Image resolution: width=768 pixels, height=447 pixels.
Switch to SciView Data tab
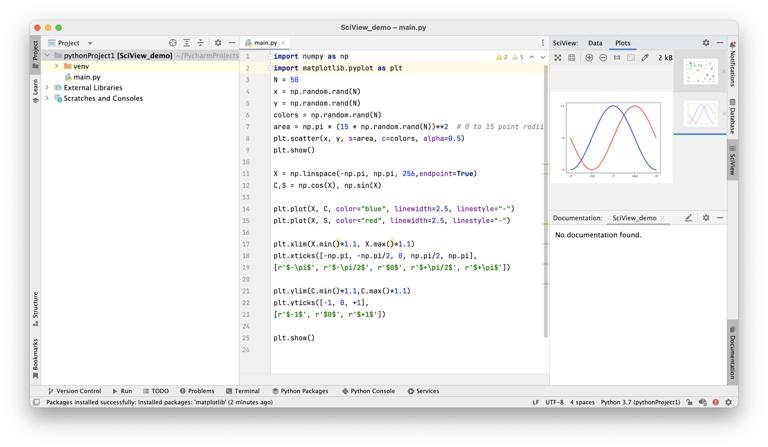(595, 43)
